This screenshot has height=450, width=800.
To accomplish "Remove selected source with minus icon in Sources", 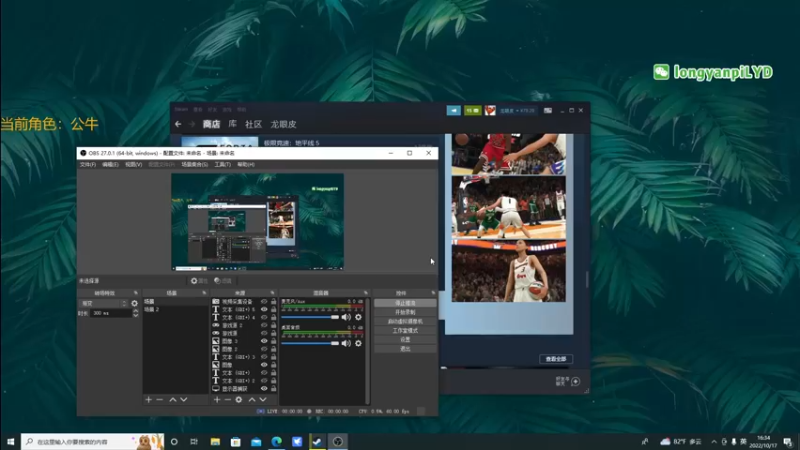I will pyautogui.click(x=228, y=399).
